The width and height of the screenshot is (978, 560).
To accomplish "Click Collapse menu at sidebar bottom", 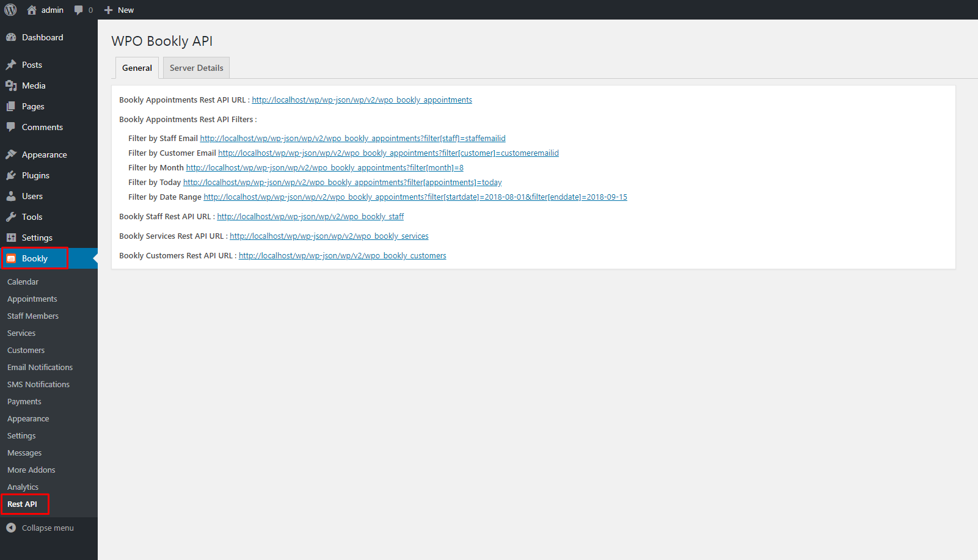I will point(48,528).
